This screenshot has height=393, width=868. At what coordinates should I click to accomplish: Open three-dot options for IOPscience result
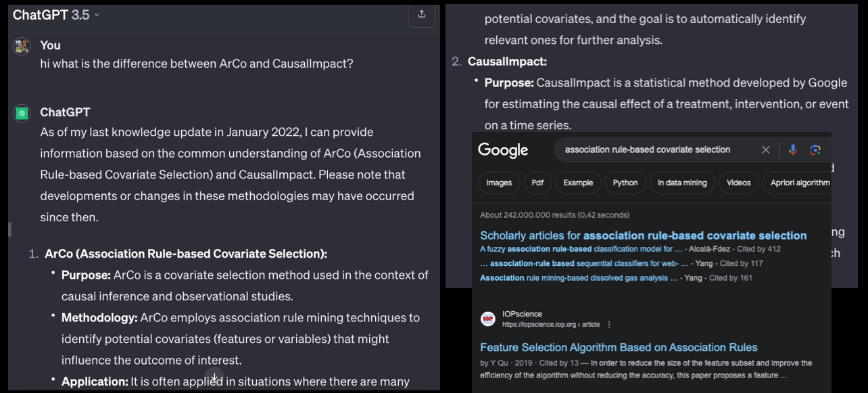609,325
